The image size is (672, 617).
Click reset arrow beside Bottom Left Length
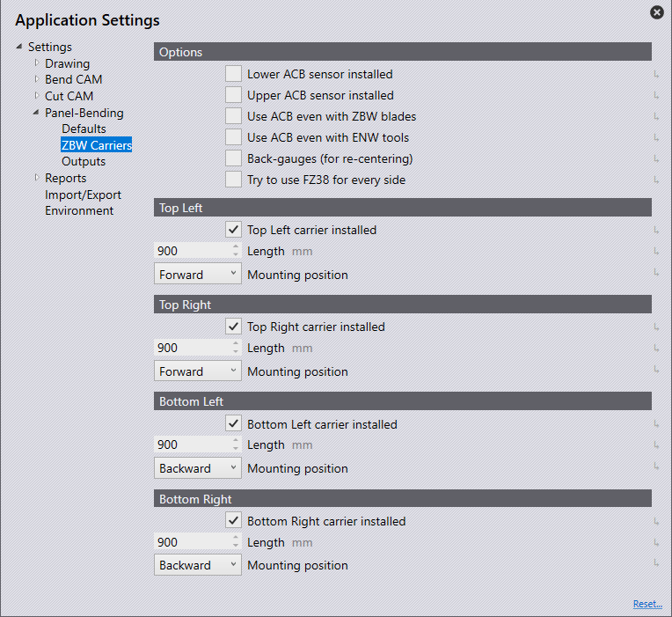coord(656,445)
